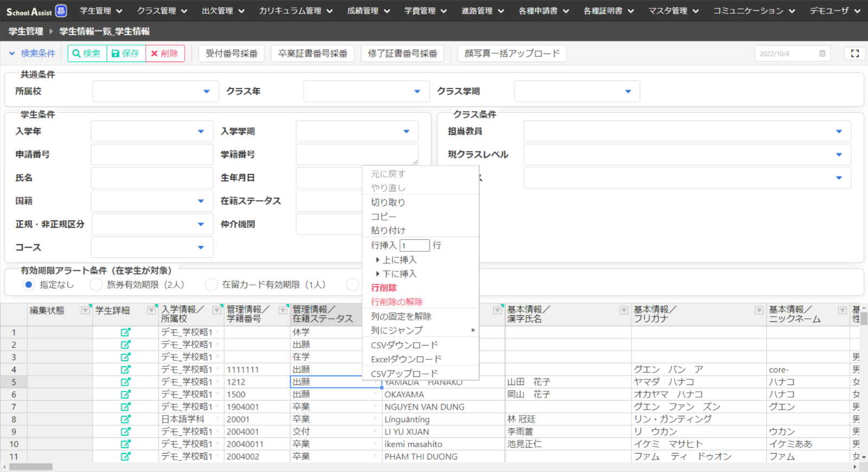868x472 pixels.
Task: Toggle fullscreen mode icon
Action: point(855,53)
